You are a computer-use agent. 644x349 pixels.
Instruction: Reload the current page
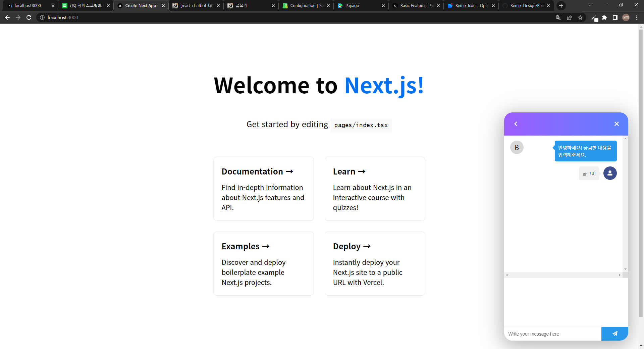pyautogui.click(x=29, y=17)
